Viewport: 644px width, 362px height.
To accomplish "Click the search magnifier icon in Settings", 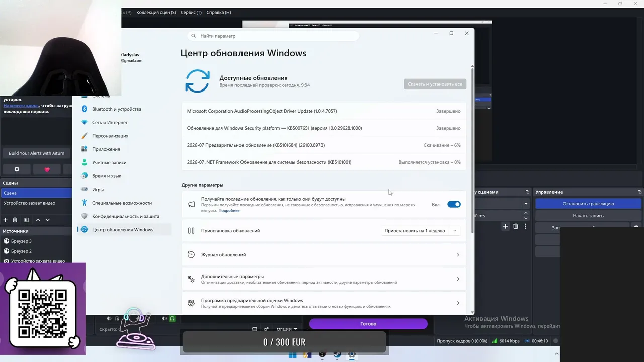I will [x=194, y=36].
